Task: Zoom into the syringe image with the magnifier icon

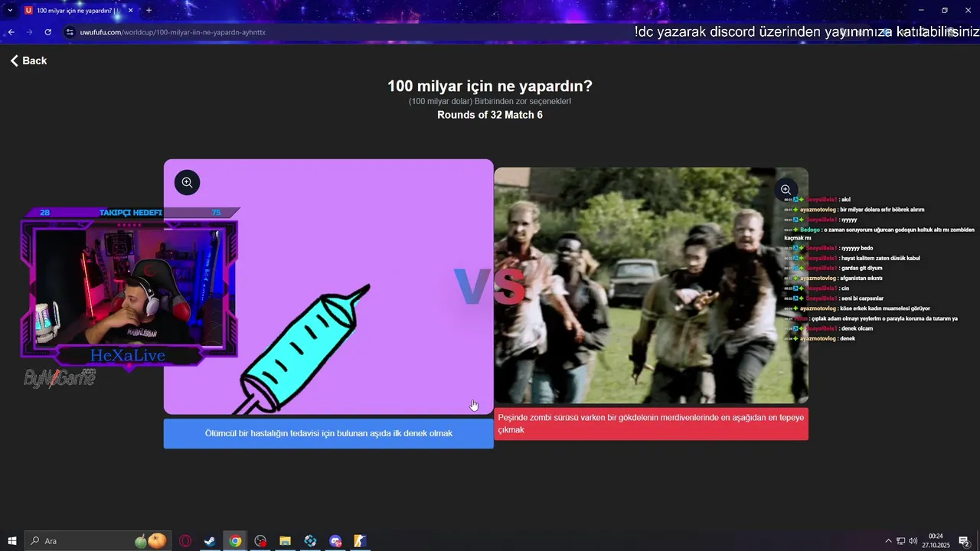Action: point(187,182)
